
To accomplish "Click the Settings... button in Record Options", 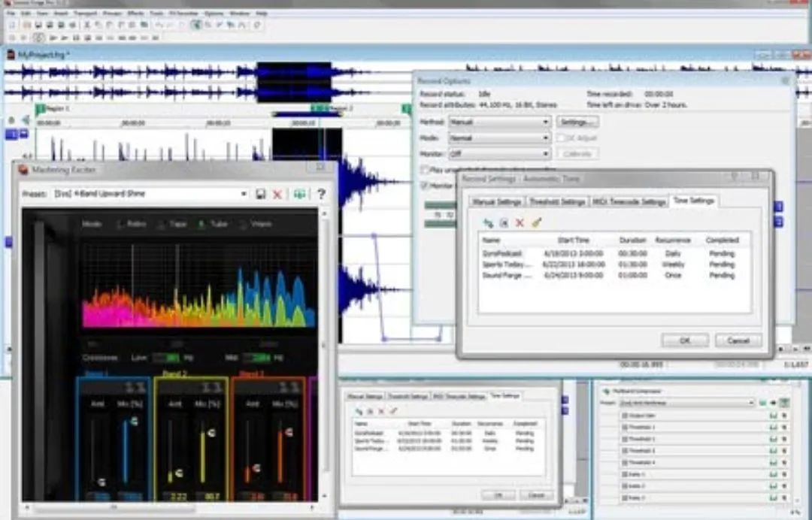I will 577,122.
